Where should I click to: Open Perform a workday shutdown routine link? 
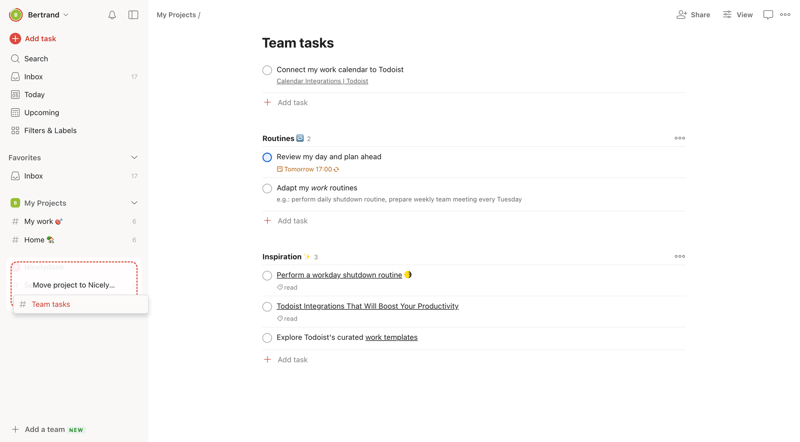pos(339,275)
